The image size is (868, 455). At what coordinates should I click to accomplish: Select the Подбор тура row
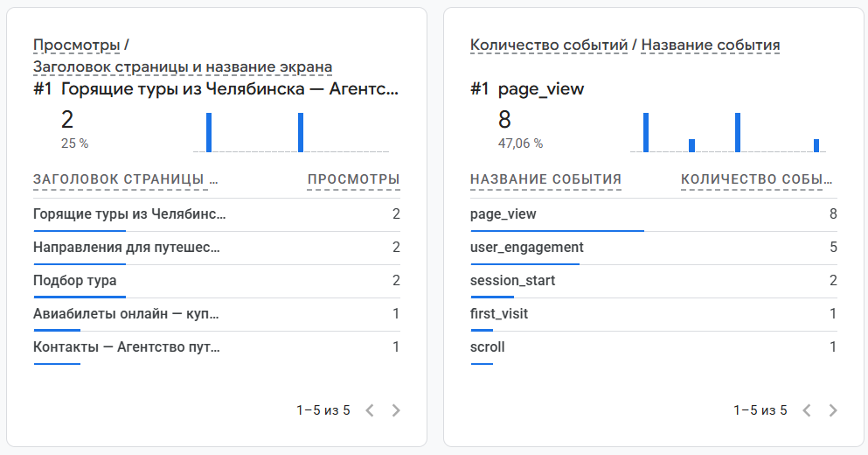click(x=217, y=281)
